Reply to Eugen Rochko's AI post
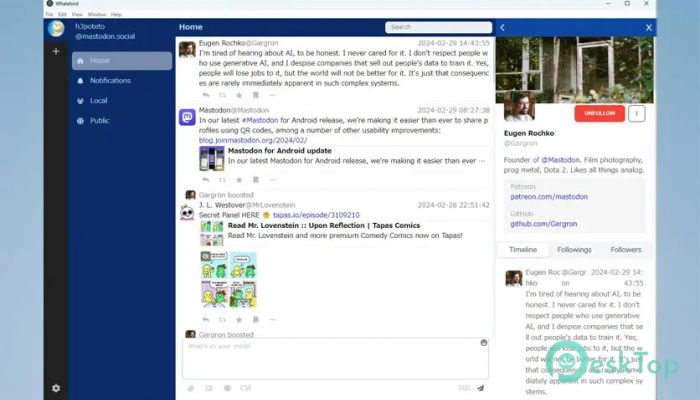This screenshot has width=700, height=400. [x=205, y=95]
